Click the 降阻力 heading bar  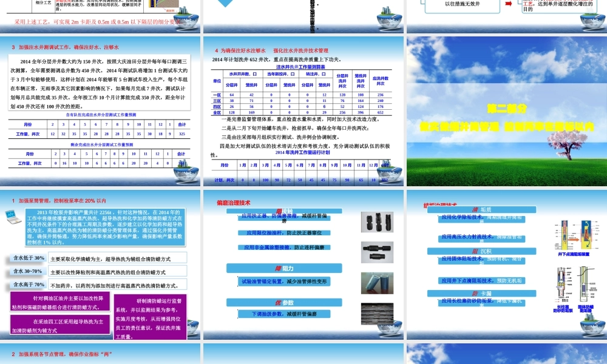click(x=284, y=268)
